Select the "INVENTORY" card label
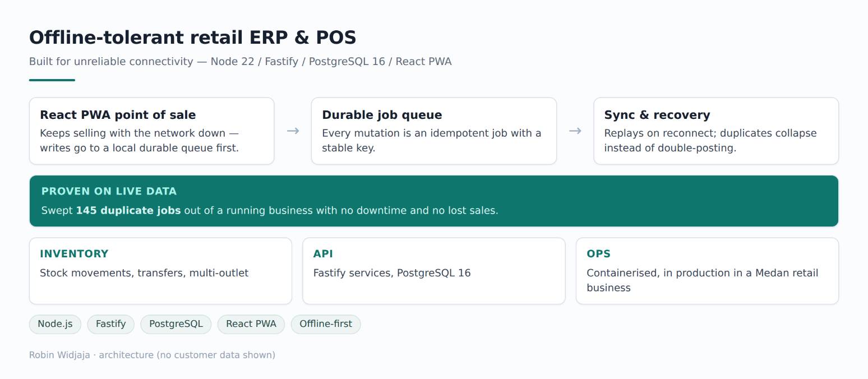 74,254
